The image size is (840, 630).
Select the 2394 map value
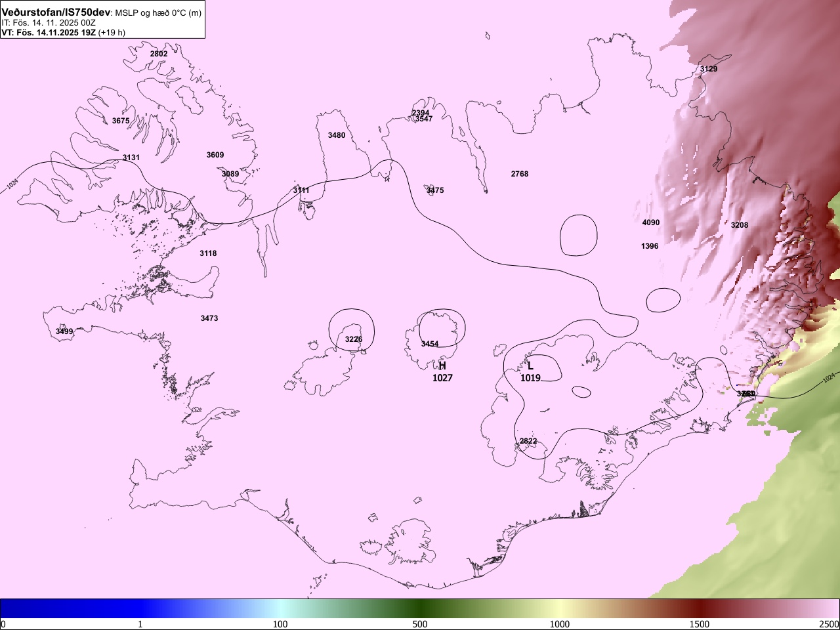(x=421, y=113)
